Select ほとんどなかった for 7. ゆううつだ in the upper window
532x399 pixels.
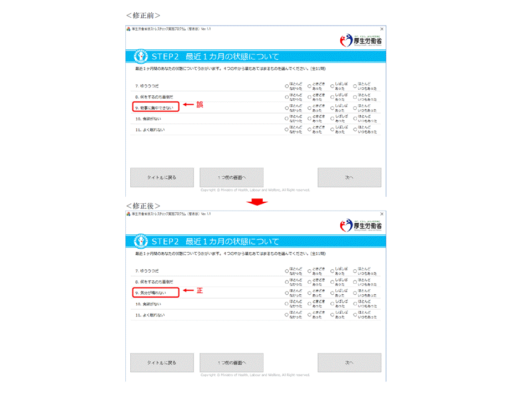pyautogui.click(x=287, y=86)
